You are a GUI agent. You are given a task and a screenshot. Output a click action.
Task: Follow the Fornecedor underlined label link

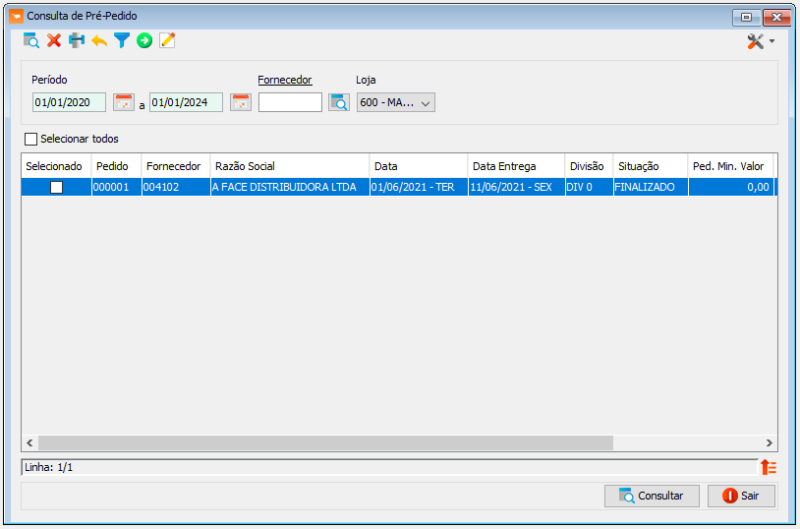click(x=285, y=80)
